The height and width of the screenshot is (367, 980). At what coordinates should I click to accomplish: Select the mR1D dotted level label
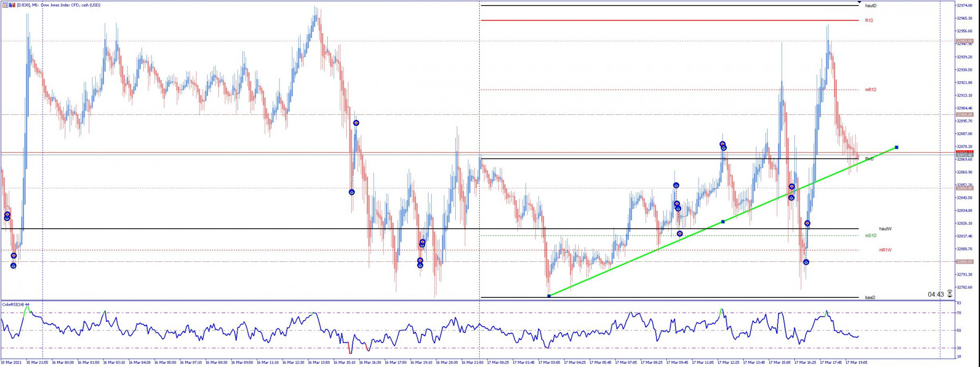[871, 89]
